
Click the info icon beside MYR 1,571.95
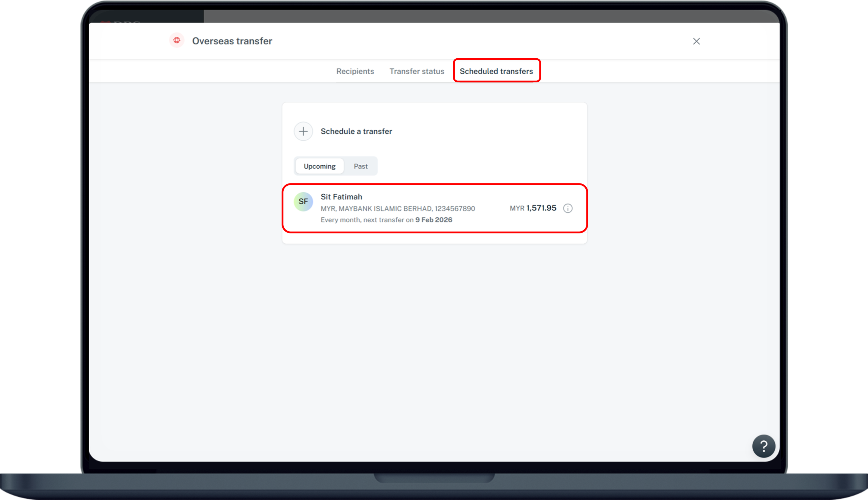pyautogui.click(x=568, y=208)
